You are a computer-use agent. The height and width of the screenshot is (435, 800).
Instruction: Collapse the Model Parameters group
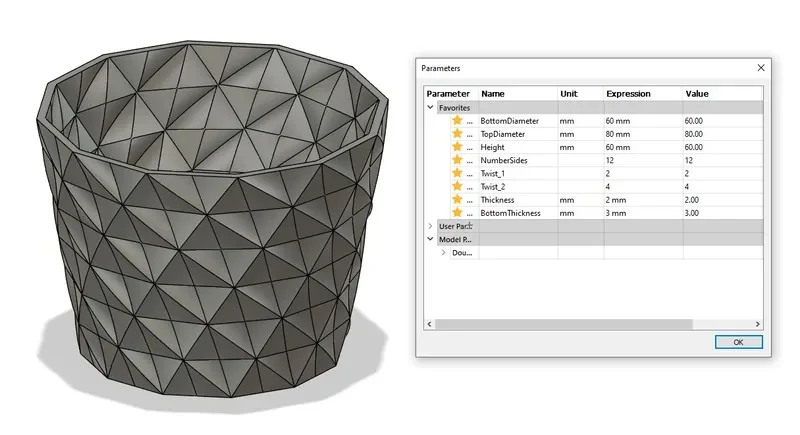click(431, 239)
